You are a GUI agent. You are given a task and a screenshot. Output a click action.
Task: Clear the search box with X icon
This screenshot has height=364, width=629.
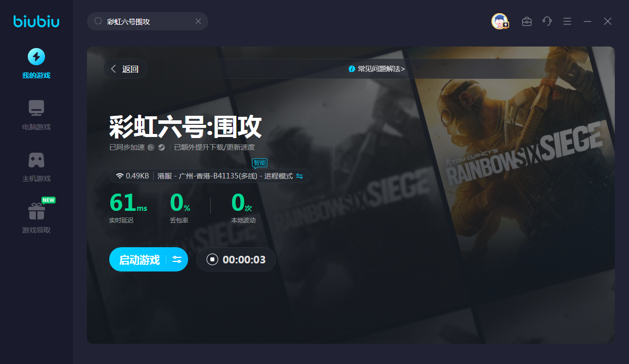click(x=198, y=21)
